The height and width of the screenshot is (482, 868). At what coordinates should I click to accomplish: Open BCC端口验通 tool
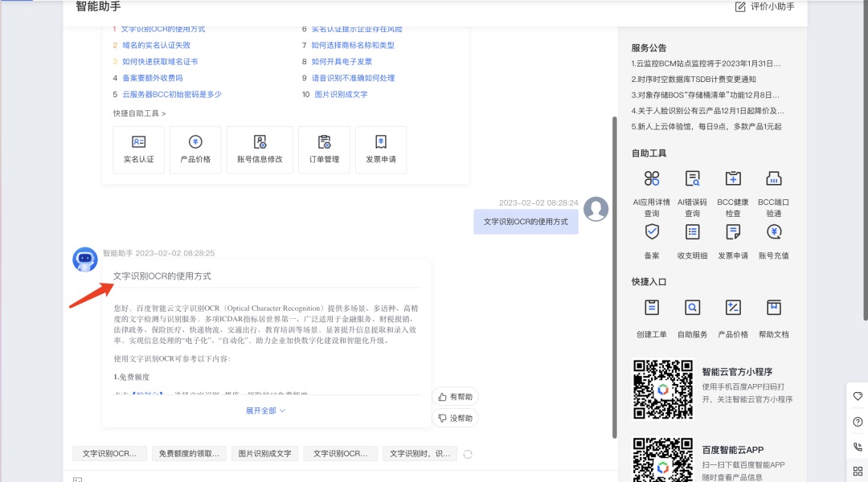(773, 193)
